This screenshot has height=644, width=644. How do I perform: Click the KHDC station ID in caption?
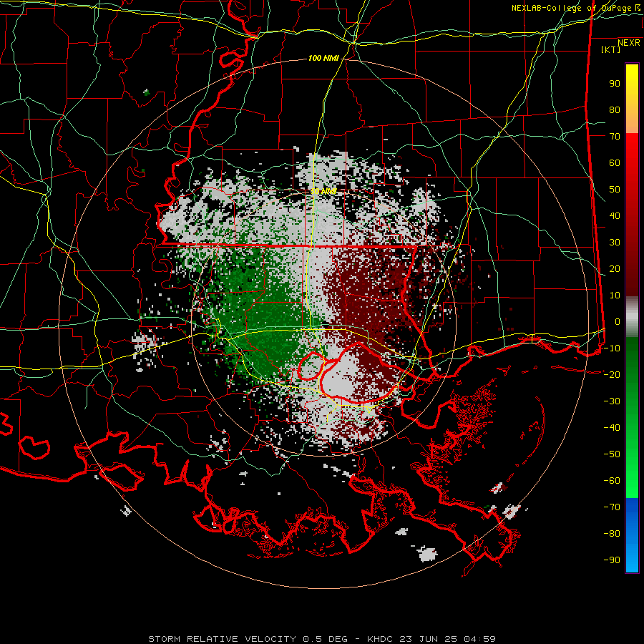381,639
